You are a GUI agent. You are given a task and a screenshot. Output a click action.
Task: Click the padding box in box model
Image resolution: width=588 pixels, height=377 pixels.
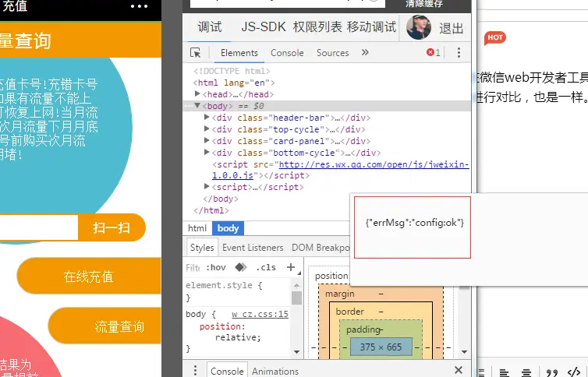click(x=363, y=329)
